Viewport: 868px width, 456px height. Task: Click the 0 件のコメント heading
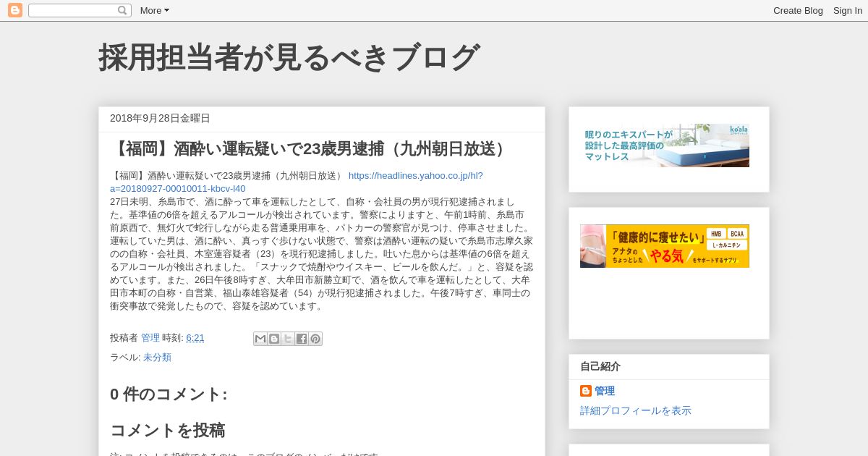pos(169,394)
